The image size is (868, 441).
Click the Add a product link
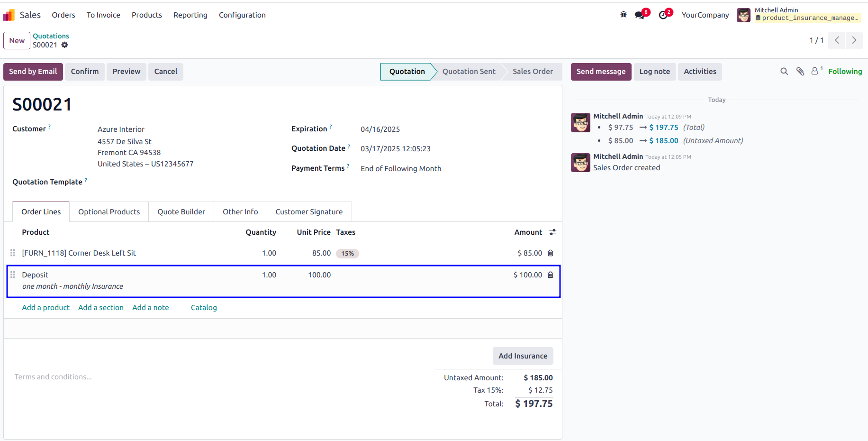45,308
